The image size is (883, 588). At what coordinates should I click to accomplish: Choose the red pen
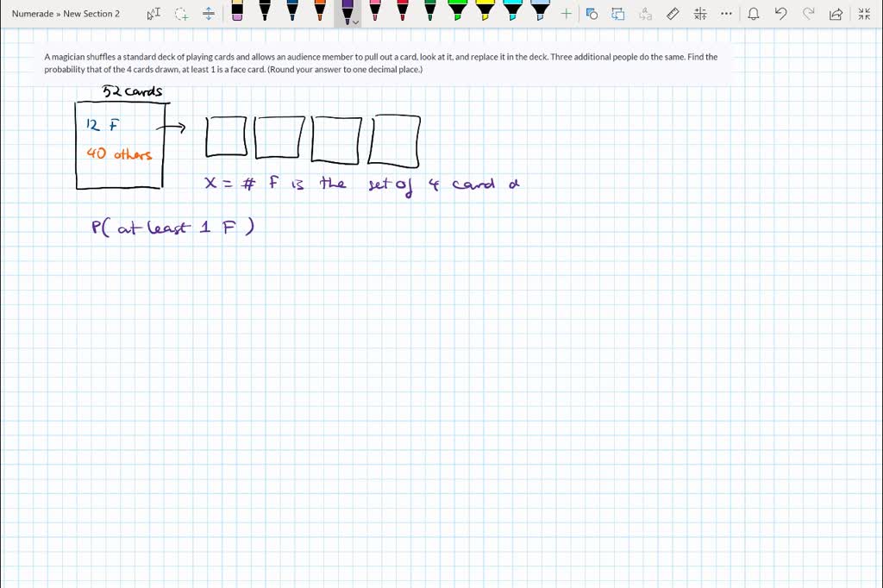(403, 11)
